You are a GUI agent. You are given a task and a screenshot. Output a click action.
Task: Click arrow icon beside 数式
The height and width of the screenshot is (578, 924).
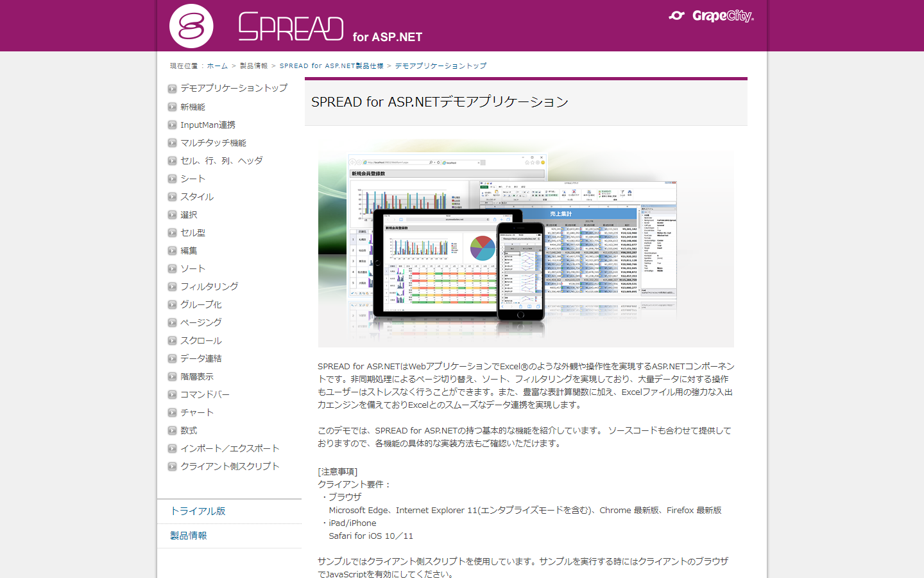pos(172,430)
